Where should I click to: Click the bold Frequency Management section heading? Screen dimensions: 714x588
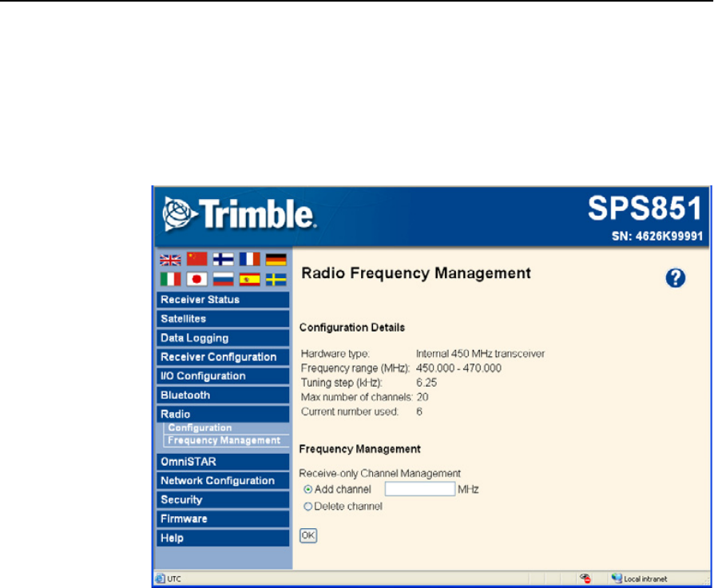point(359,449)
